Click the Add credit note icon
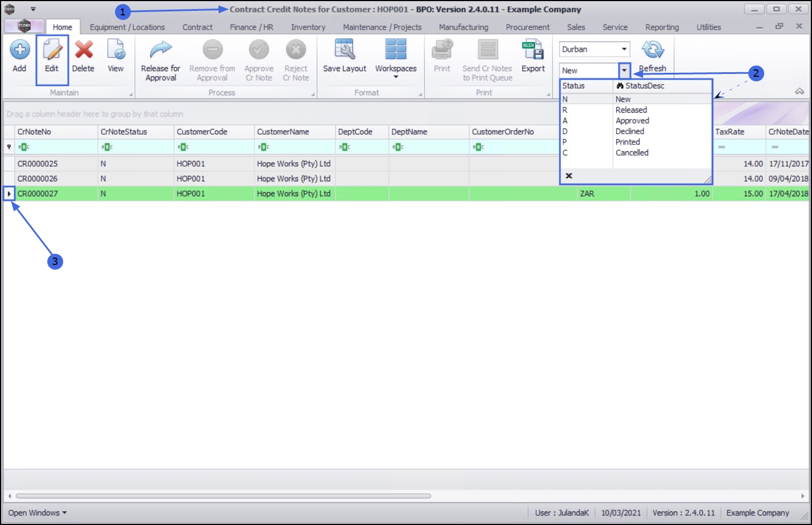Screen dimensions: 812x525 click(19, 50)
